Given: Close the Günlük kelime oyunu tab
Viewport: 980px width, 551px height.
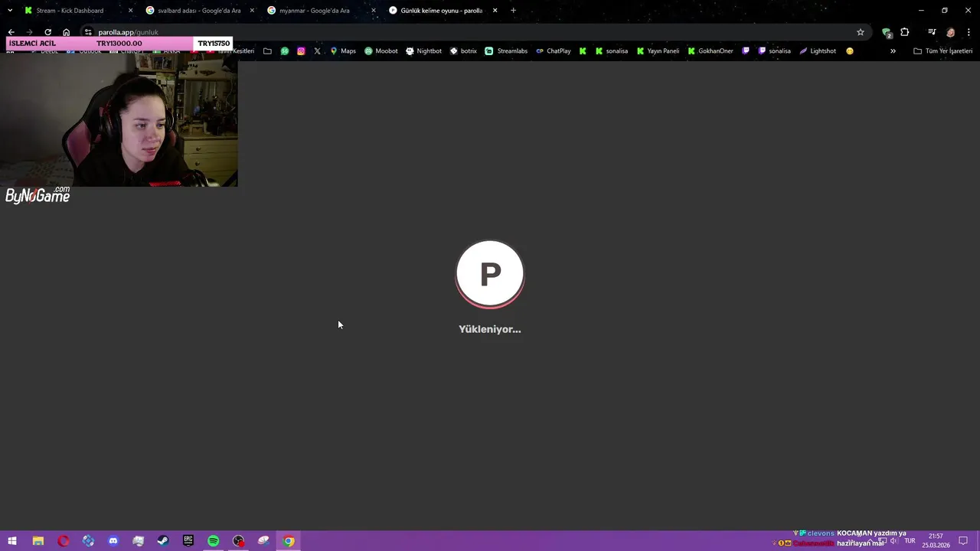Looking at the screenshot, I should [495, 11].
